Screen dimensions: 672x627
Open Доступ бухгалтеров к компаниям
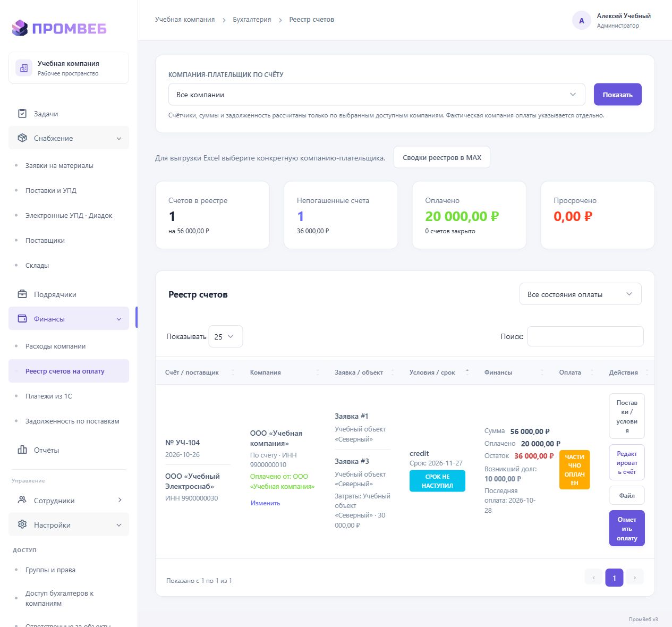(59, 598)
